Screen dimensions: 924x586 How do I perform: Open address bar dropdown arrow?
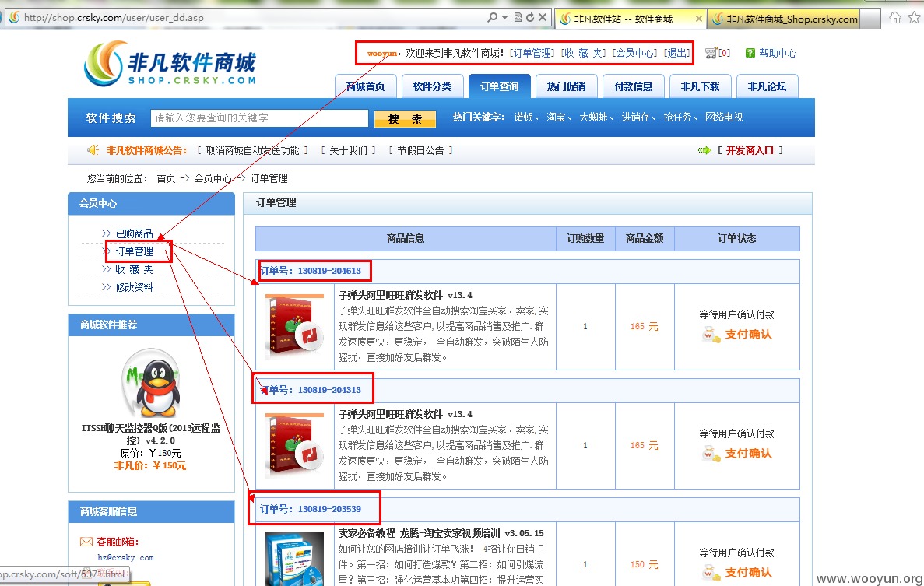pyautogui.click(x=505, y=18)
